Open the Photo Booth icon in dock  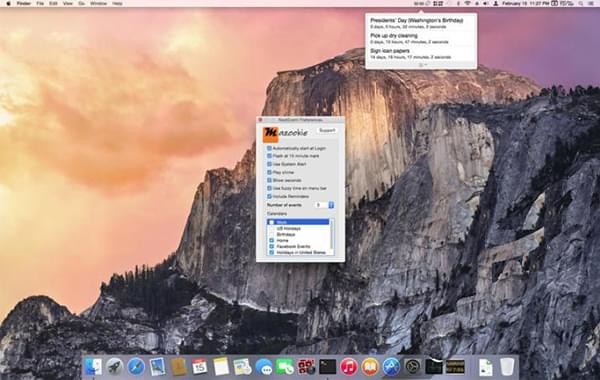pyautogui.click(x=307, y=367)
